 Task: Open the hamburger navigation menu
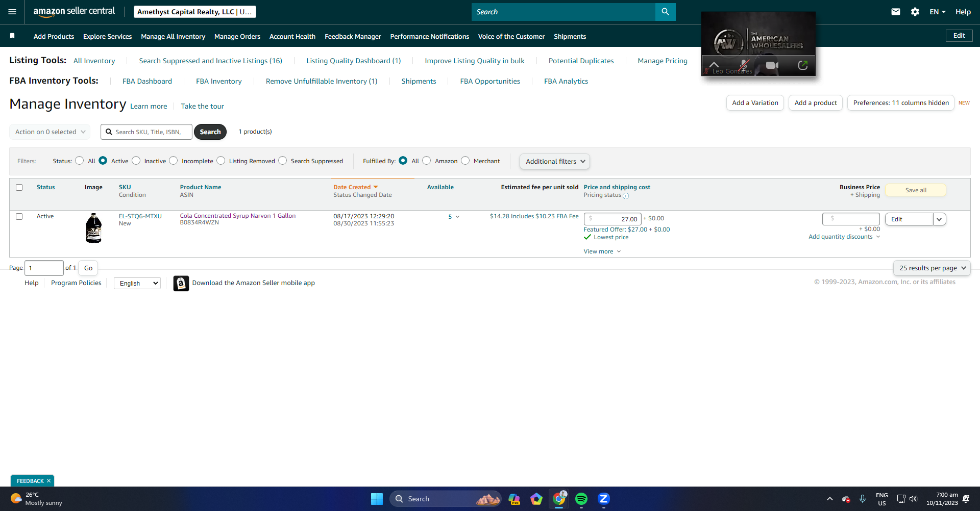(12, 12)
